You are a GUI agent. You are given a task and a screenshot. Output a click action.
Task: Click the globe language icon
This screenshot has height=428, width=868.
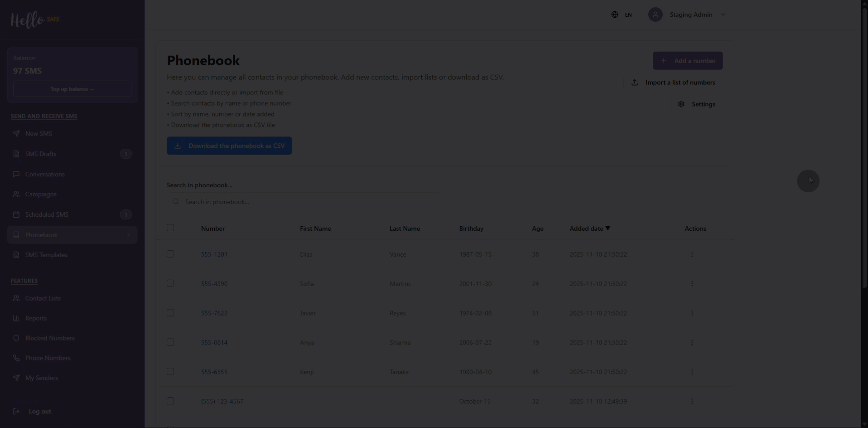pyautogui.click(x=615, y=15)
